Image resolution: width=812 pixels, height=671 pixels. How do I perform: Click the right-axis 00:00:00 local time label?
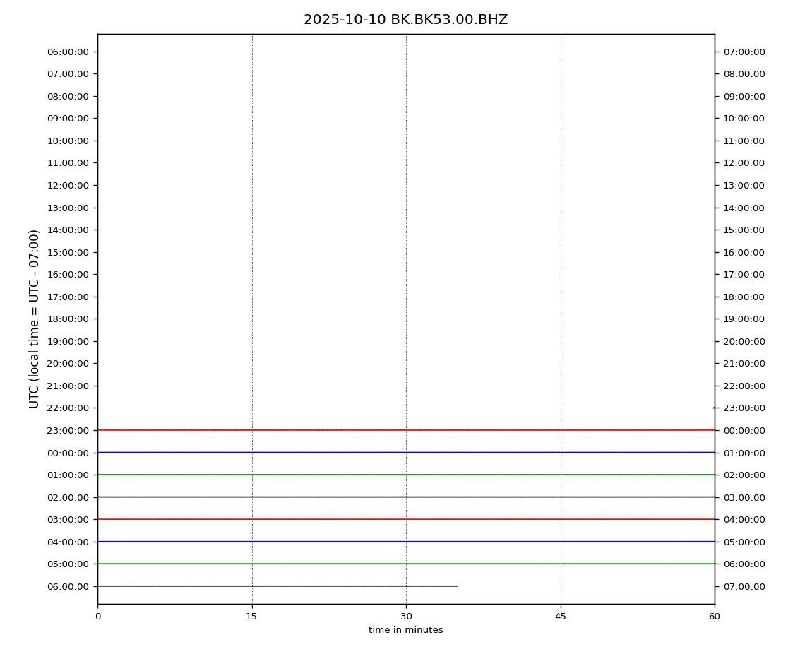pyautogui.click(x=744, y=430)
